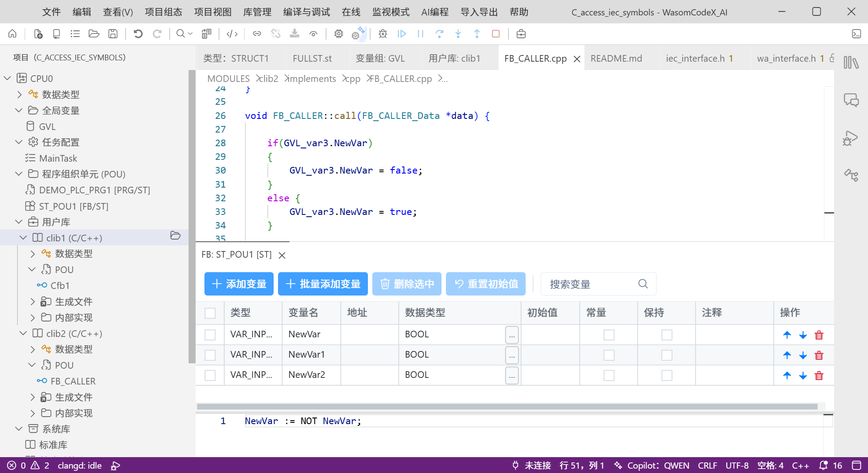
Task: Open the chat bubbles icon in right sidebar
Action: pos(851,100)
